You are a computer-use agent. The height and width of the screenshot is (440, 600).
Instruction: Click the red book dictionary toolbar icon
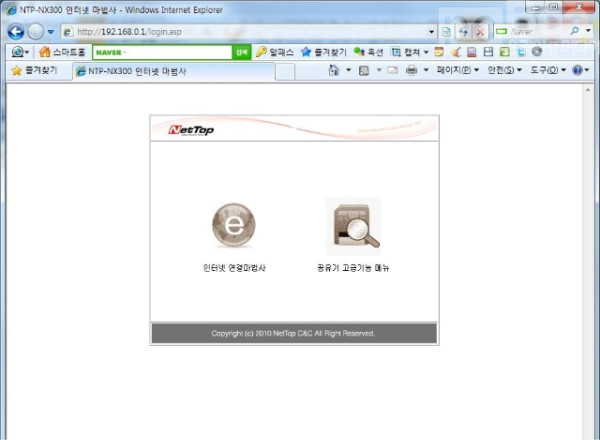tap(471, 52)
